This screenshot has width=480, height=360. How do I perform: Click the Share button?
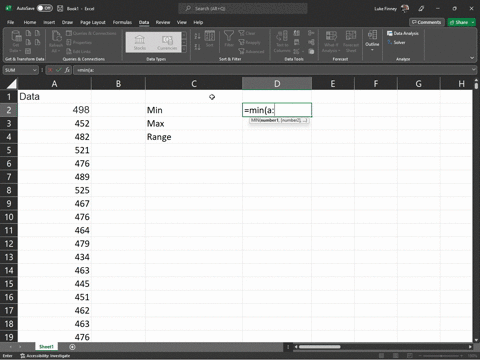(459, 22)
